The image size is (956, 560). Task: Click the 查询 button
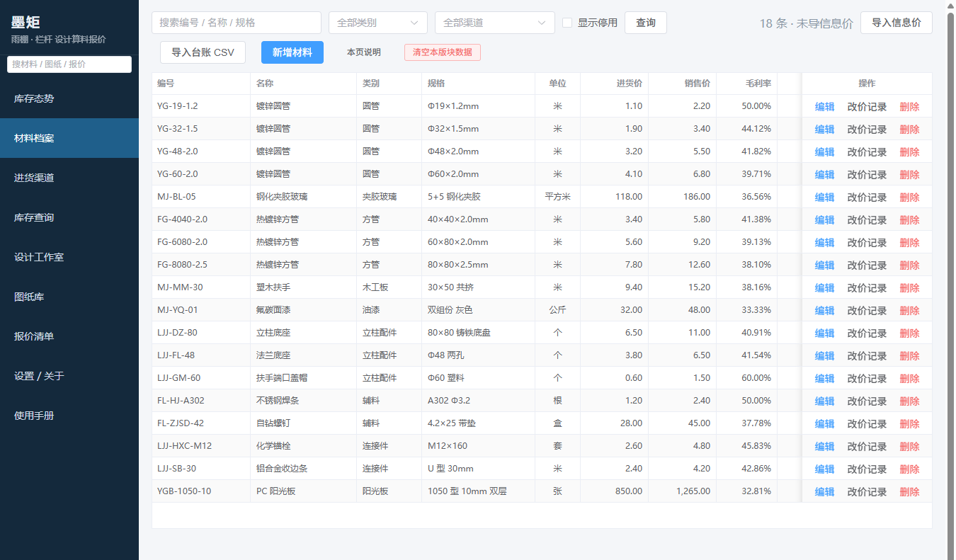pos(646,23)
